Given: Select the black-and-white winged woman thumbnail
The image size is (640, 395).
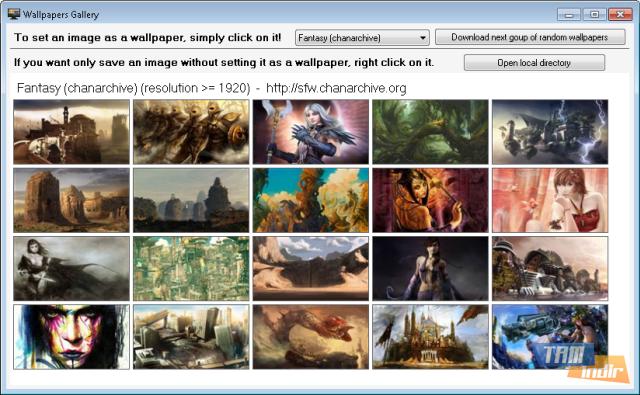Looking at the screenshot, I should click(71, 269).
